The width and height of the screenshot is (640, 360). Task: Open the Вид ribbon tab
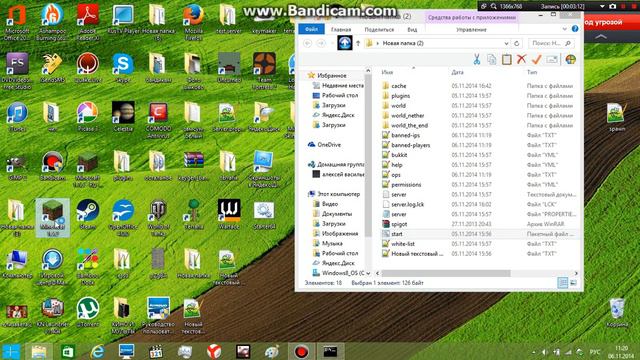[x=412, y=29]
